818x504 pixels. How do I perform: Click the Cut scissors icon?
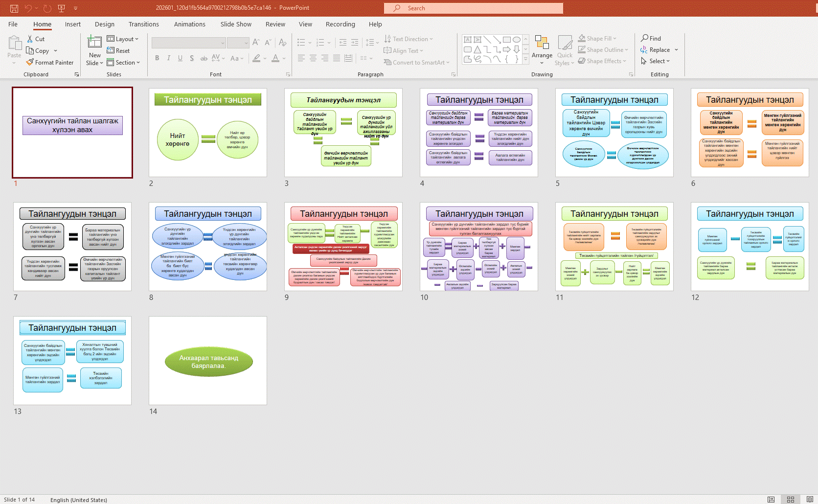coord(30,39)
